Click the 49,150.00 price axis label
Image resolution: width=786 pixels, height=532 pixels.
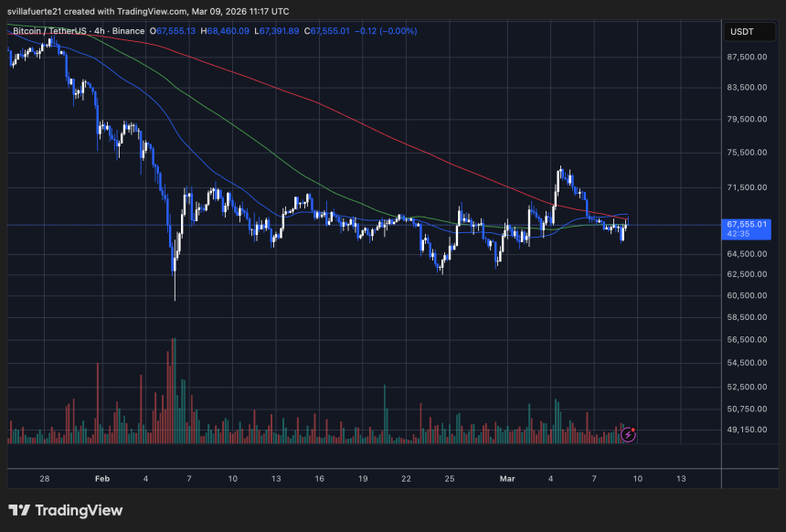[746, 430]
